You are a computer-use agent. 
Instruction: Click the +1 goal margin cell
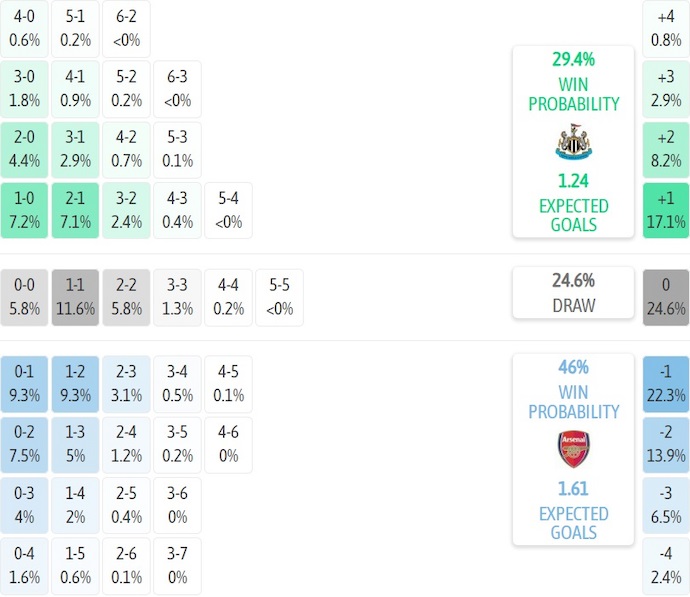click(x=666, y=210)
